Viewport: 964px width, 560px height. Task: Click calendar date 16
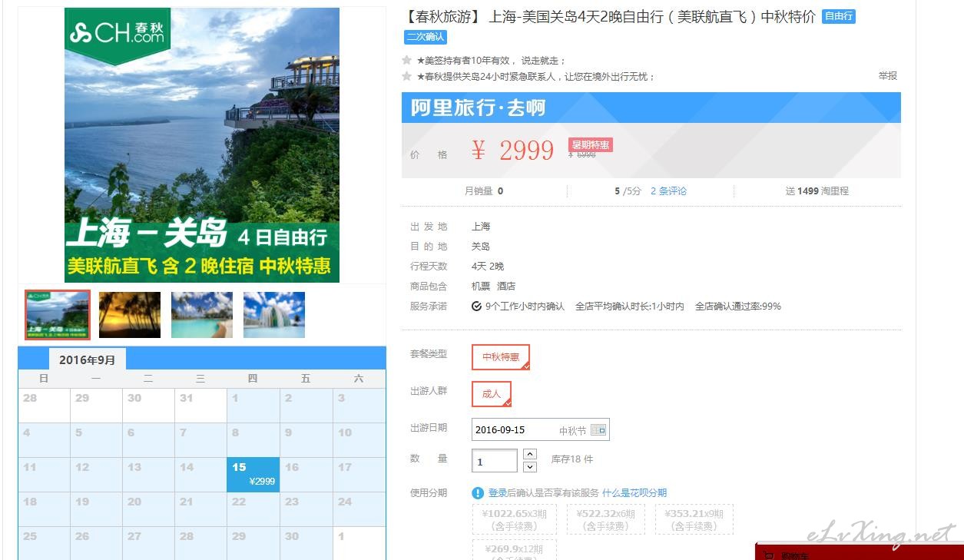click(x=306, y=474)
